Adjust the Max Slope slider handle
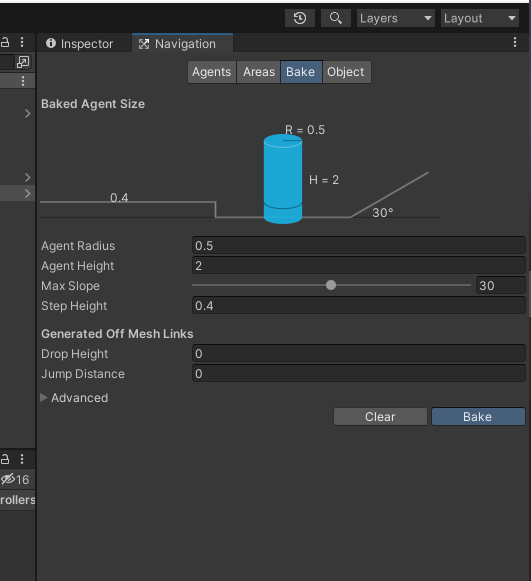The height and width of the screenshot is (581, 531). (x=331, y=285)
